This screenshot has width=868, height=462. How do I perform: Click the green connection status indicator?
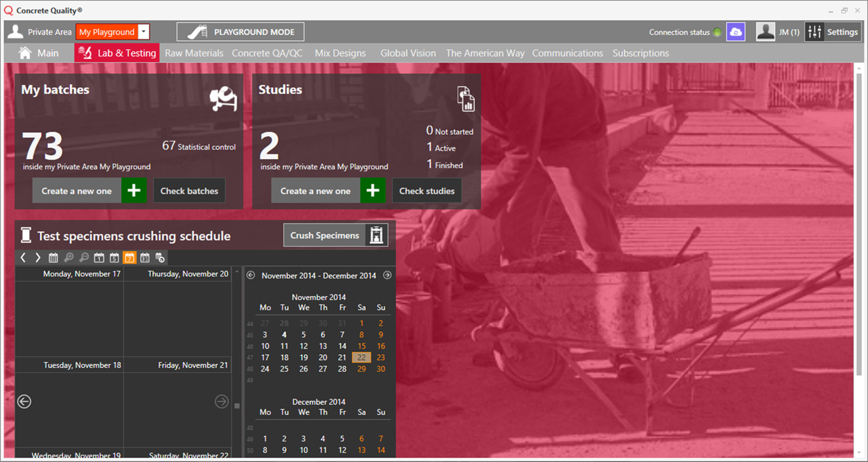point(717,32)
